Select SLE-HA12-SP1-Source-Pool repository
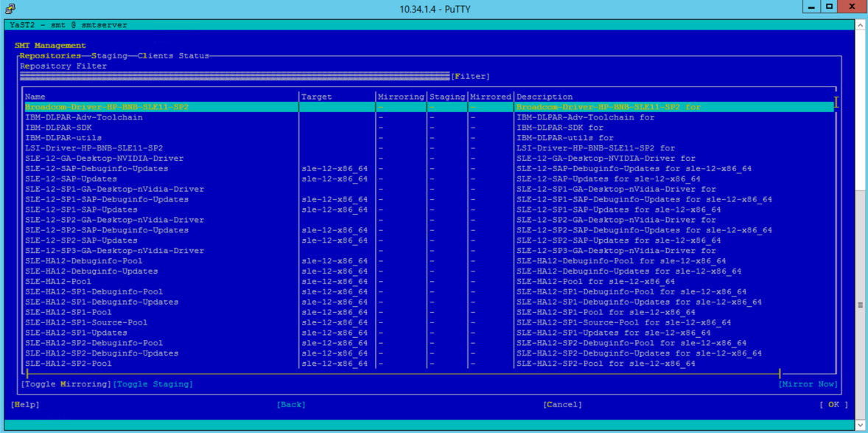 click(86, 322)
